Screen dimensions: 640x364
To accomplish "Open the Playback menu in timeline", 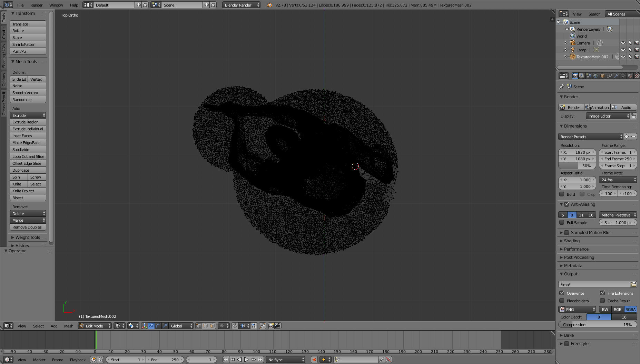I will 78,360.
